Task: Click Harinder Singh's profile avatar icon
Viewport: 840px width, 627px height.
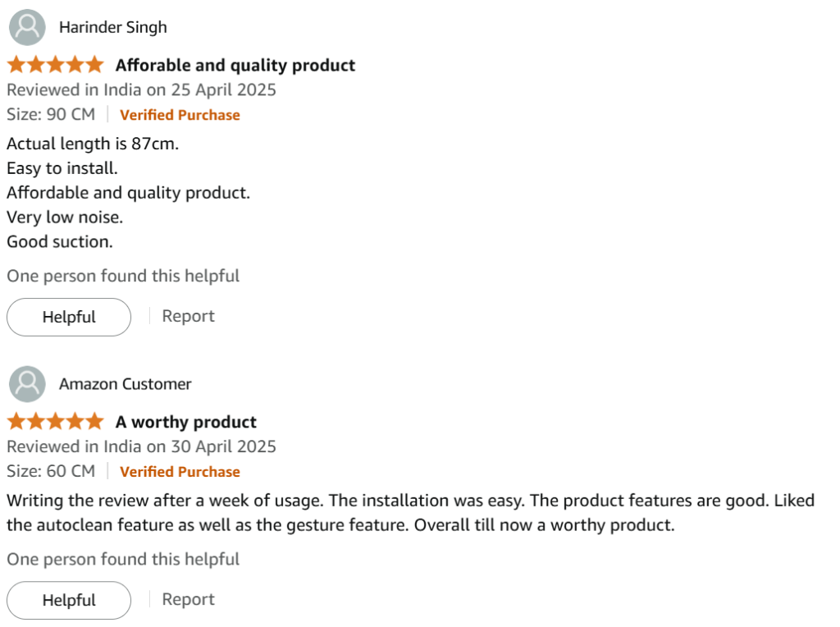Action: tap(27, 27)
